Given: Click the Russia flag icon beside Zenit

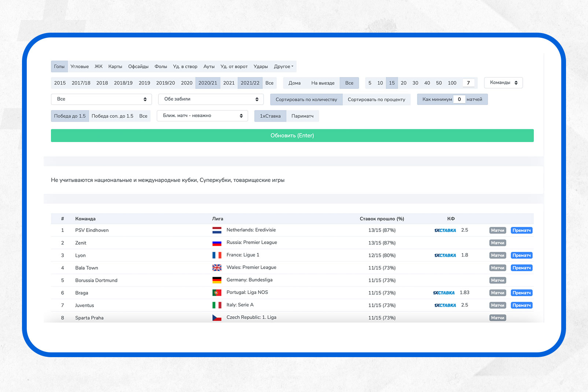Looking at the screenshot, I should pos(217,243).
